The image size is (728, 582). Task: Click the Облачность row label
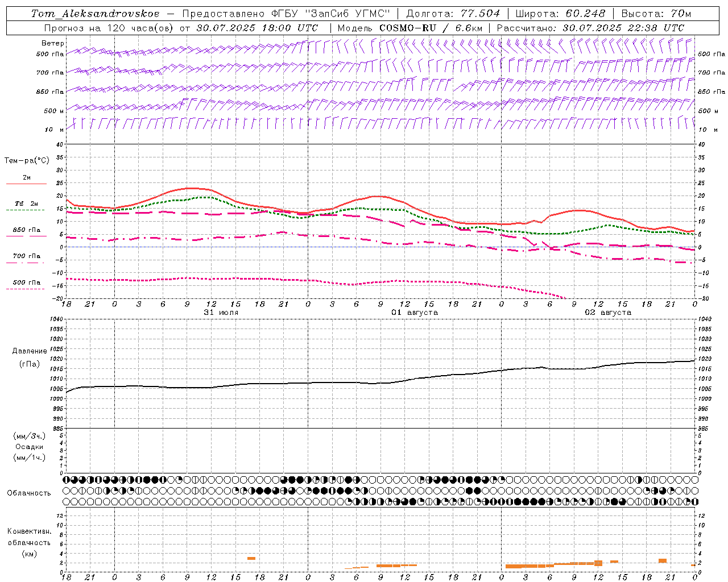[x=29, y=493]
